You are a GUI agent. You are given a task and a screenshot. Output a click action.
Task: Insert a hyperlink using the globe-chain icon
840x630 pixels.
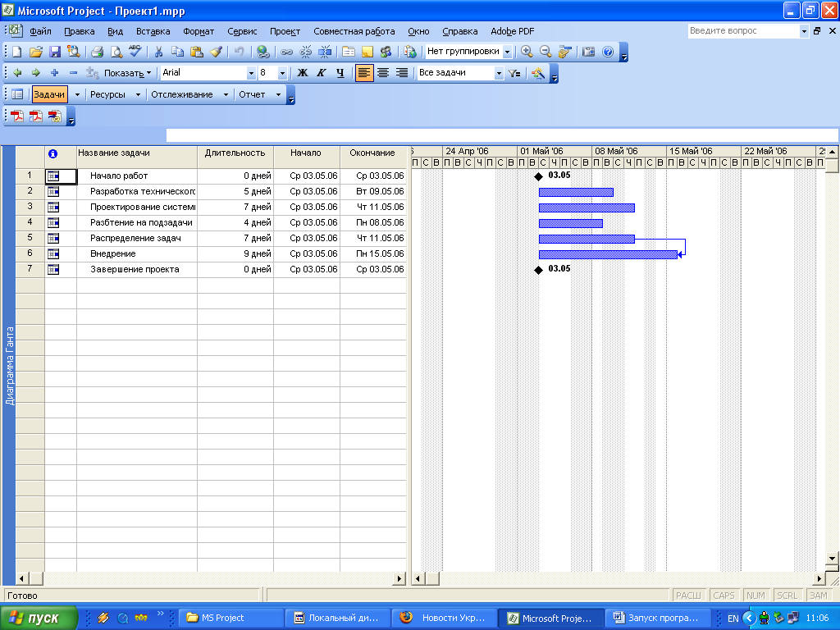click(263, 52)
